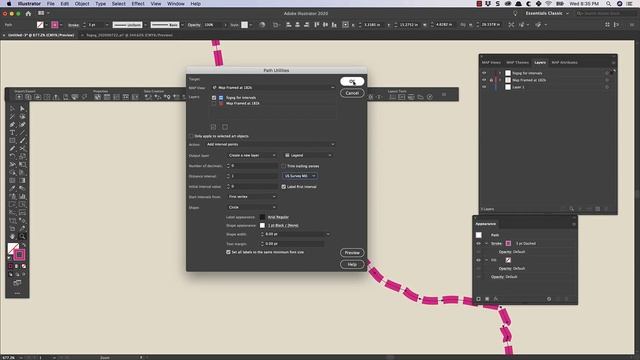Image resolution: width=640 pixels, height=360 pixels.
Task: Enable Only apply to selected art objects
Action: coord(191,136)
